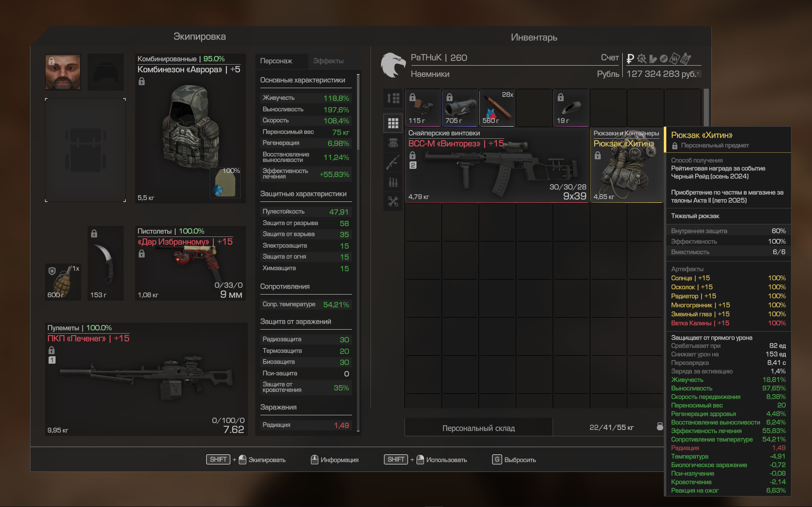Image resolution: width=812 pixels, height=507 pixels.
Task: Select the ruble currency icon
Action: pyautogui.click(x=630, y=59)
